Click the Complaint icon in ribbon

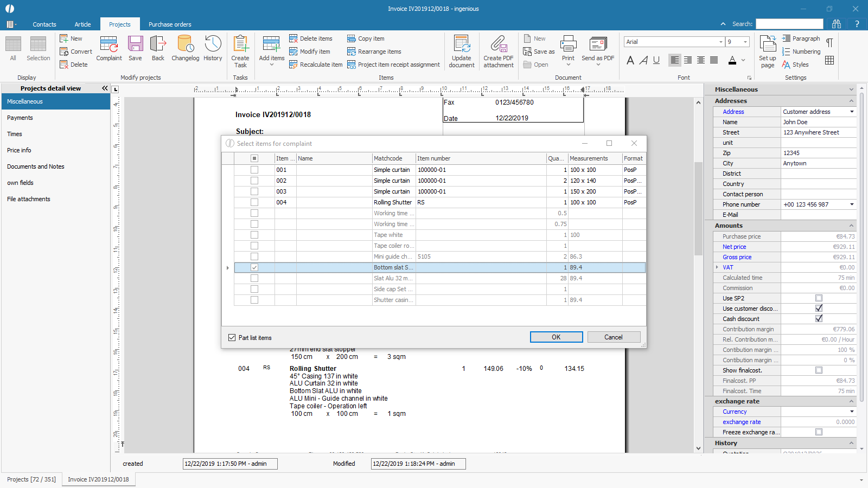click(108, 48)
